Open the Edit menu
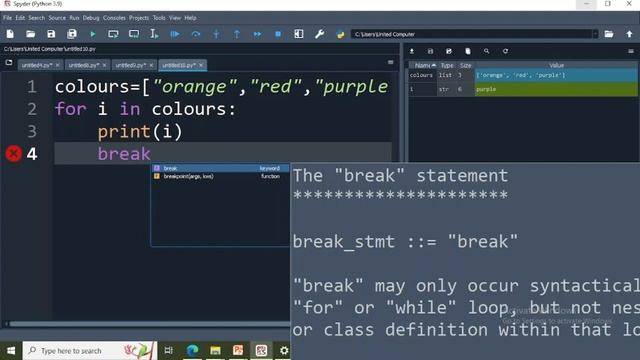Screen dimensions: 640x360 pyautogui.click(x=20, y=18)
